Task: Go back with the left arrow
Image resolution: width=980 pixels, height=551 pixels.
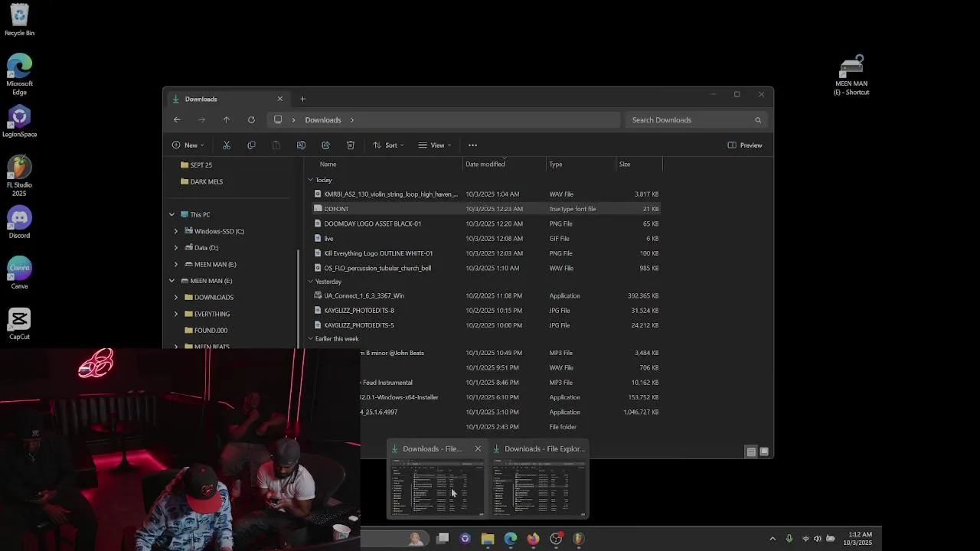Action: pyautogui.click(x=177, y=120)
